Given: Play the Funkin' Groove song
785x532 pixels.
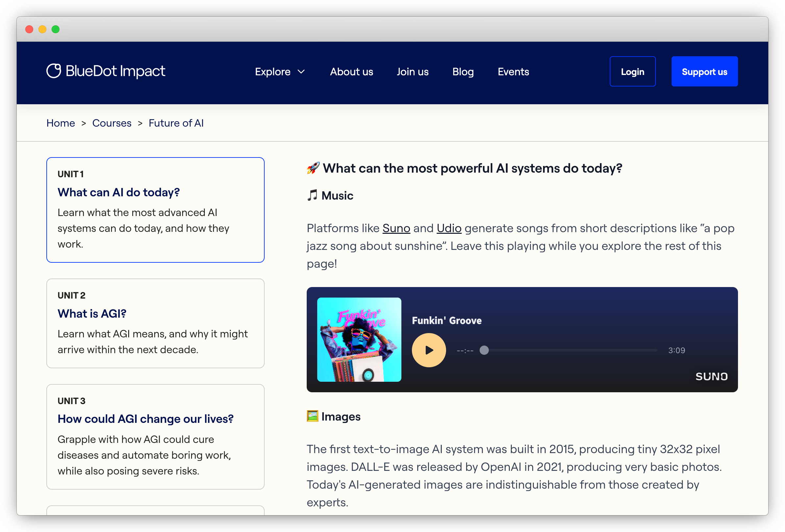Looking at the screenshot, I should 429,350.
